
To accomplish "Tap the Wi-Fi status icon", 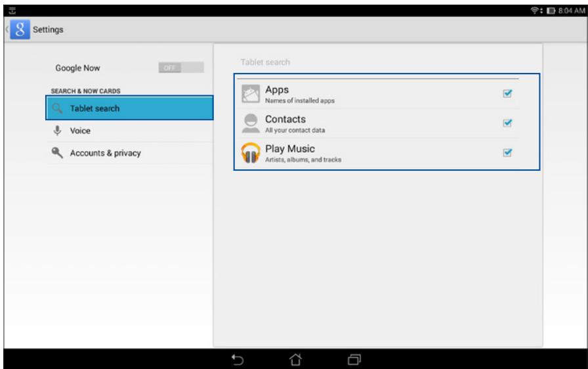I will click(x=535, y=11).
